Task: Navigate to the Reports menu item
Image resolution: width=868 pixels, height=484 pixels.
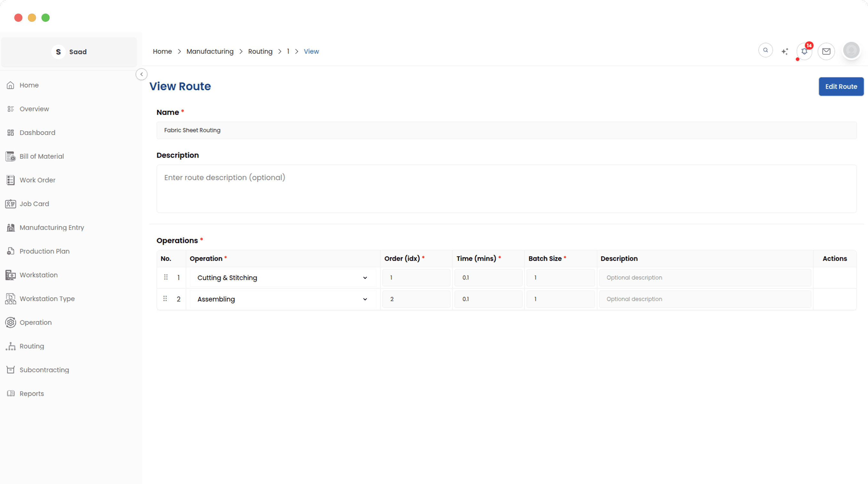Action: pos(32,394)
